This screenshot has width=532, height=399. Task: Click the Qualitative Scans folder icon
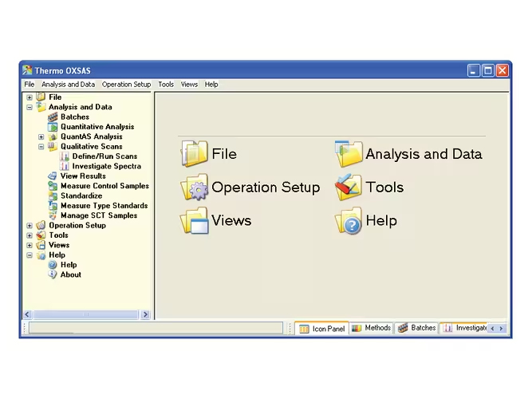[53, 147]
